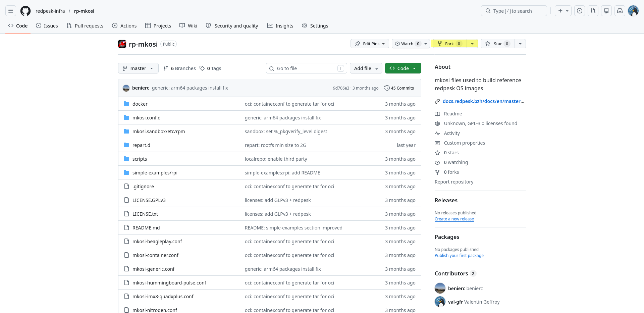Click Edit Pins button
The image size is (644, 313).
click(x=370, y=44)
